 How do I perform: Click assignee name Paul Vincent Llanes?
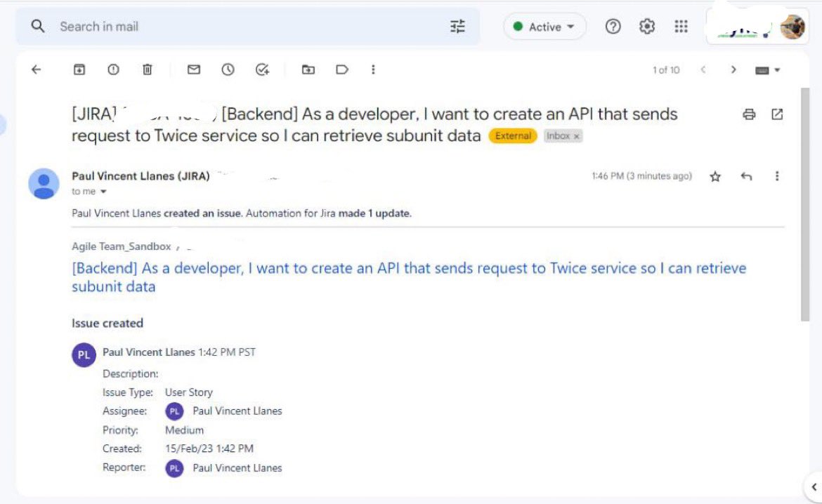pyautogui.click(x=237, y=411)
